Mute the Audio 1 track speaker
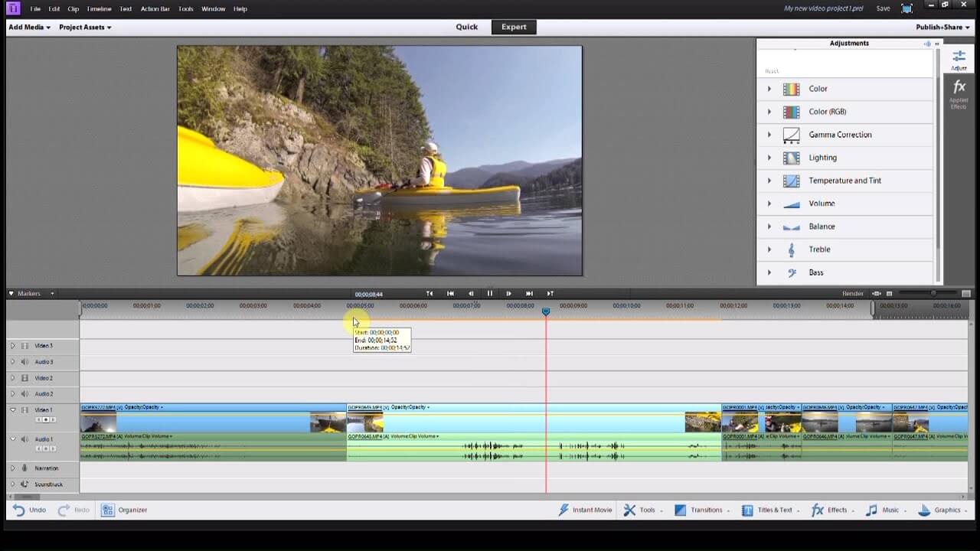This screenshot has width=980, height=551. tap(24, 439)
